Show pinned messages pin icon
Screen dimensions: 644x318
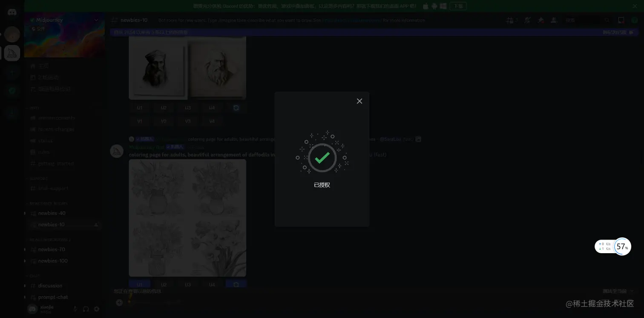[x=541, y=20]
